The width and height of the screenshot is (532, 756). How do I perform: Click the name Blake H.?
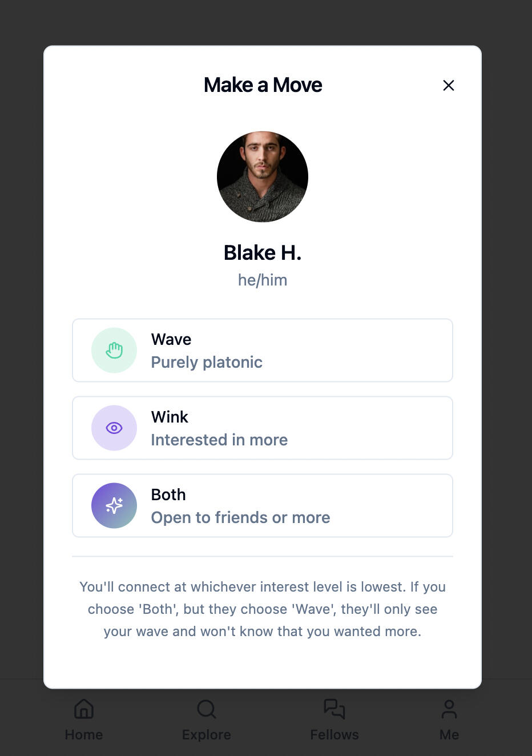[x=263, y=252]
